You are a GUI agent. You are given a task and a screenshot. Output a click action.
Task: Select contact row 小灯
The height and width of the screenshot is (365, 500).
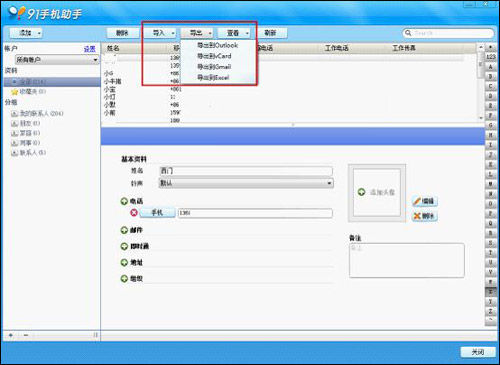click(x=110, y=97)
